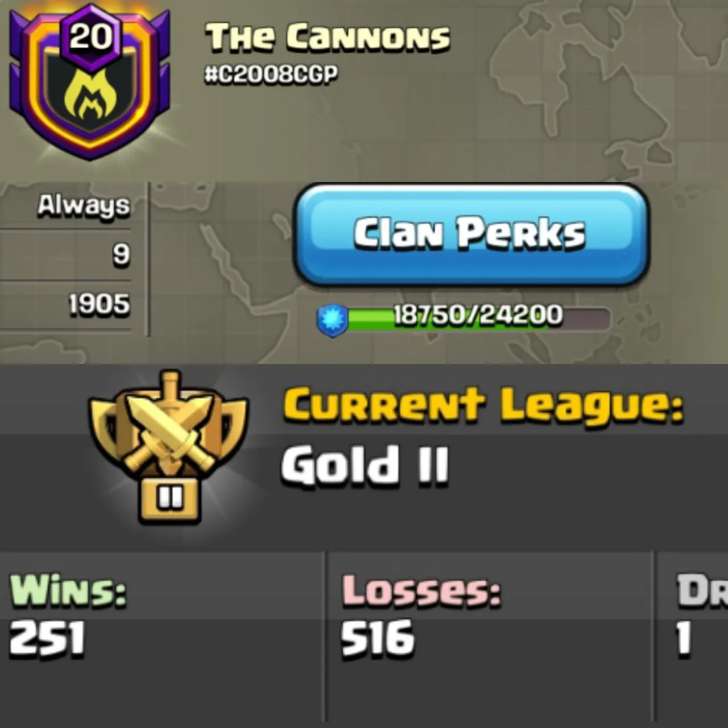Open the Clan Perks button

471,234
